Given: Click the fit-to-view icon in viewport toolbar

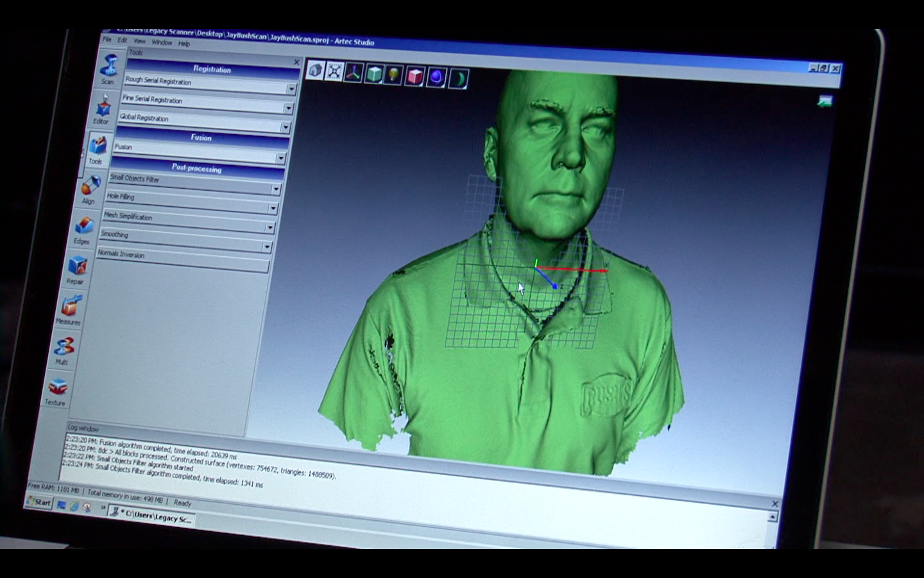Looking at the screenshot, I should point(334,71).
